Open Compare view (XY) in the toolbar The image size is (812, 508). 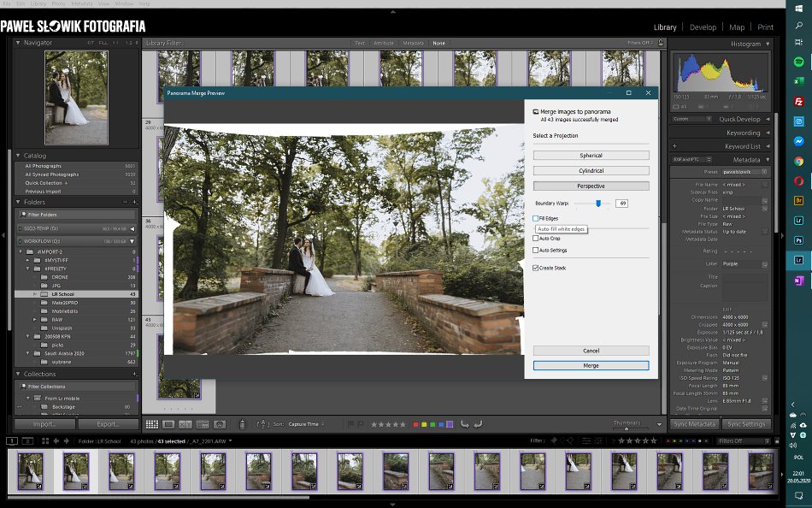pyautogui.click(x=185, y=424)
